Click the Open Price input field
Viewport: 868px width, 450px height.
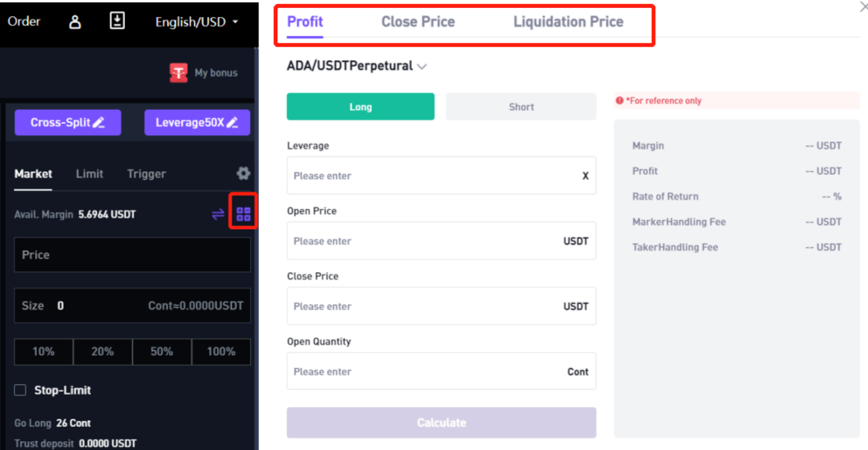442,241
